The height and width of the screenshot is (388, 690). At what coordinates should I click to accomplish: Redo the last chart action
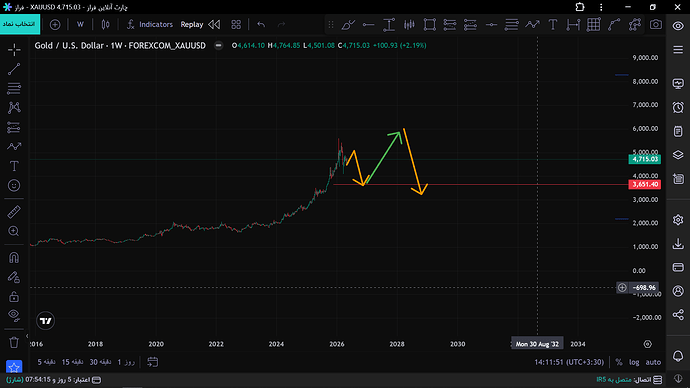(281, 25)
